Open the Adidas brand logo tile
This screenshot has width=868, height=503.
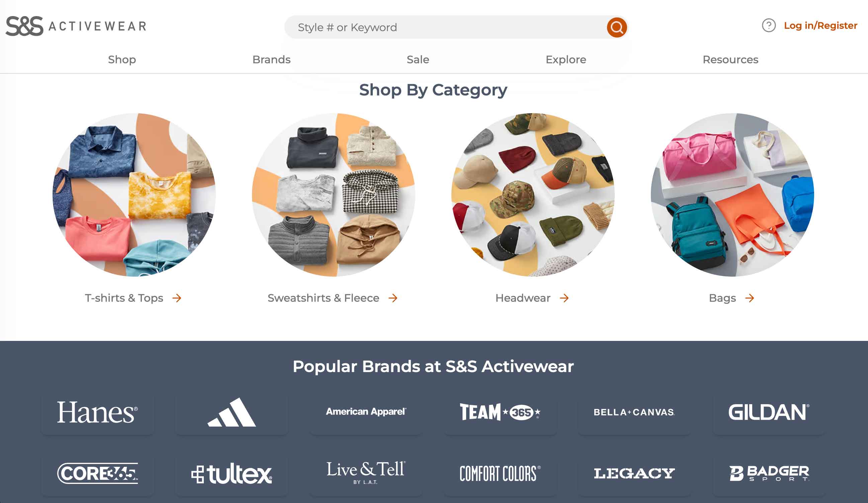(232, 412)
